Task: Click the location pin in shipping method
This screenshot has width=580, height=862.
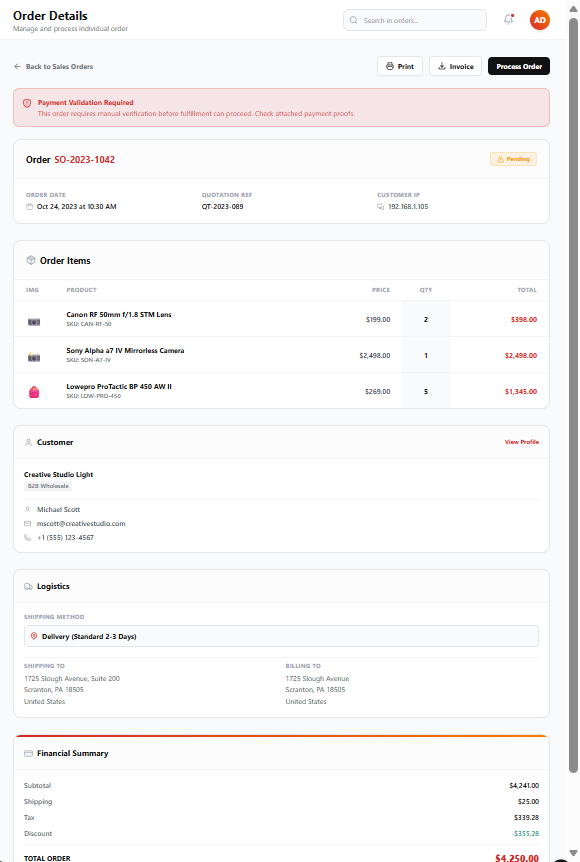Action: tap(34, 636)
